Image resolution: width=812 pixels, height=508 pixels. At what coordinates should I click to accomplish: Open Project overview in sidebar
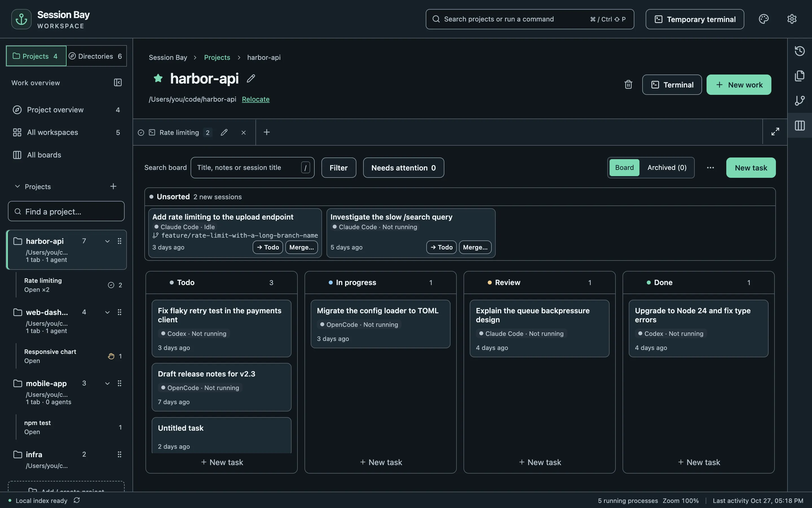[x=66, y=110]
